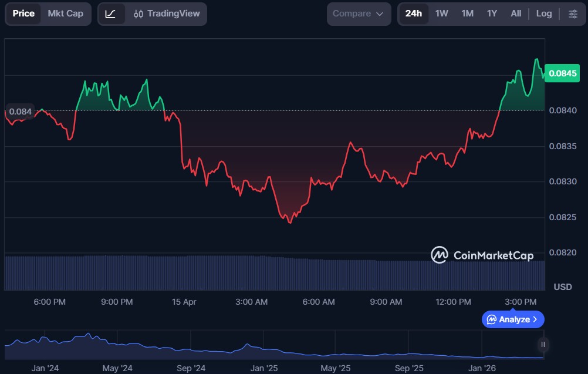Screen dimensions: 588x374
Task: Expand the Compare dropdown
Action: coord(358,14)
